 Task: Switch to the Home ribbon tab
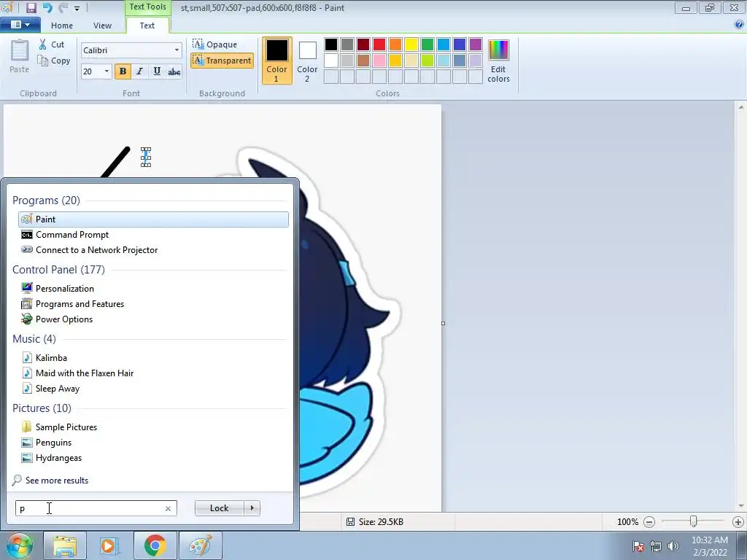62,26
